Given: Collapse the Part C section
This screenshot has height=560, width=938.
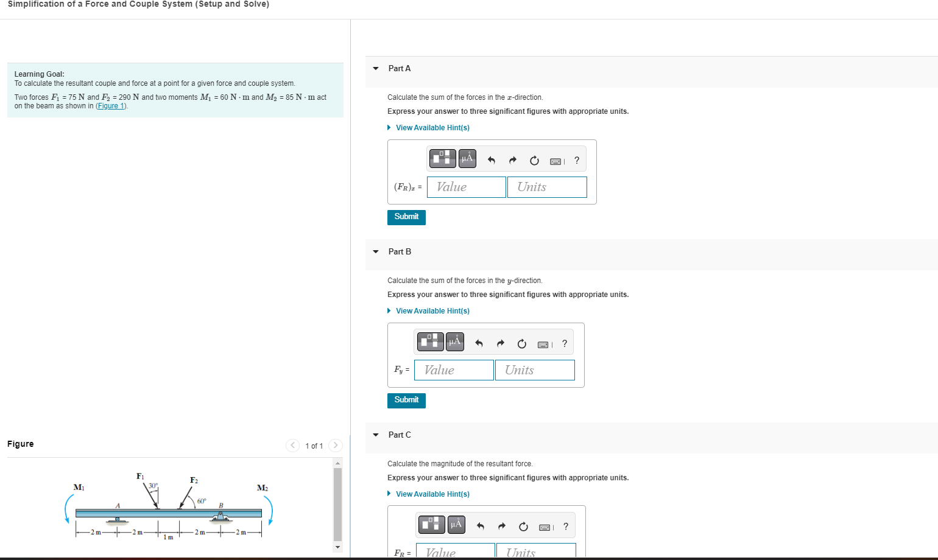Looking at the screenshot, I should pos(375,435).
